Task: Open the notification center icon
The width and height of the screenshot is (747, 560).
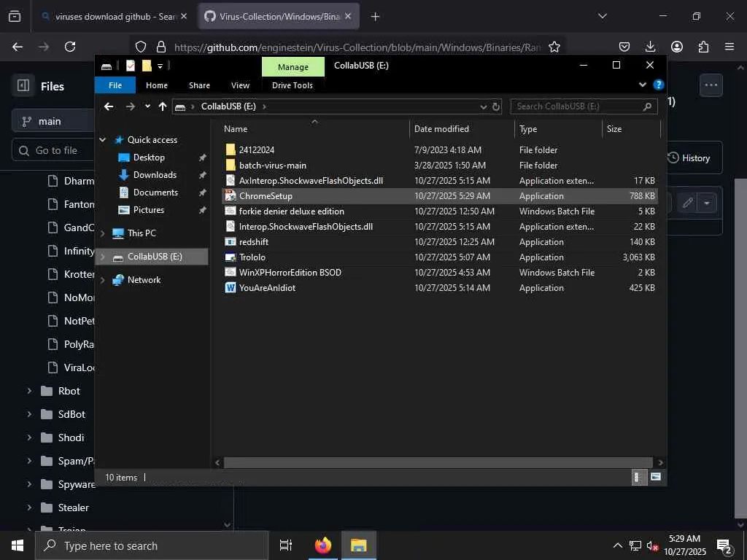Action: click(x=724, y=547)
